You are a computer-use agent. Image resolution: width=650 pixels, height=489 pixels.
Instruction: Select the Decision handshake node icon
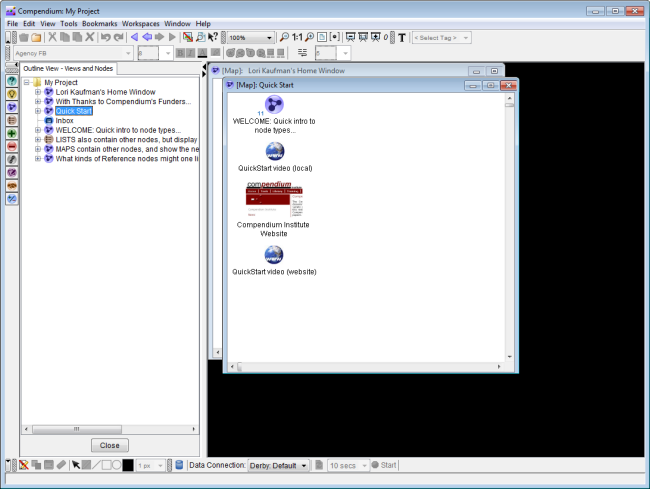[12, 186]
